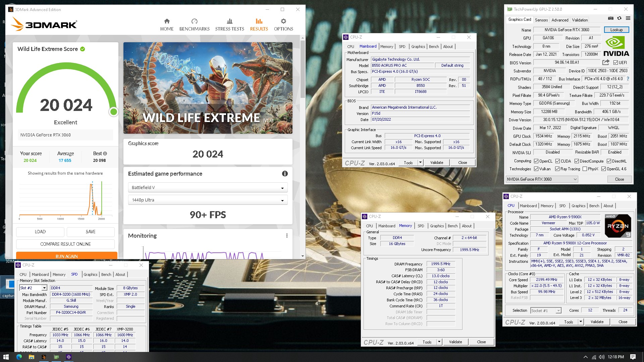Open STRESS TESTS in 3DMark
644x362 pixels.
pyautogui.click(x=229, y=25)
